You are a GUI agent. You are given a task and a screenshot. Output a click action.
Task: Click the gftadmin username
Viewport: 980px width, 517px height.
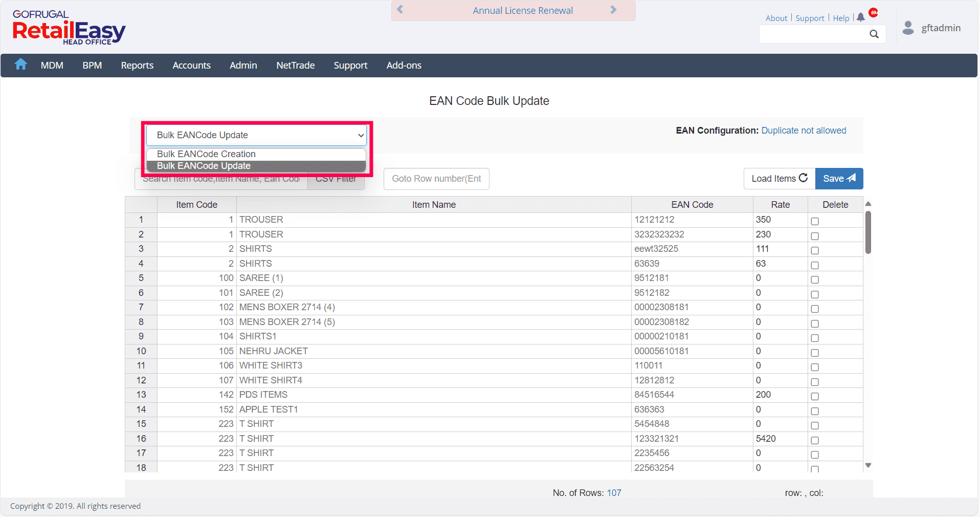941,28
